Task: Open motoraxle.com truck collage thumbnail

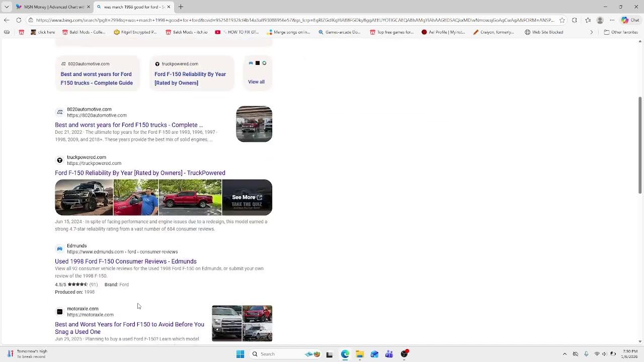Action: pyautogui.click(x=242, y=323)
